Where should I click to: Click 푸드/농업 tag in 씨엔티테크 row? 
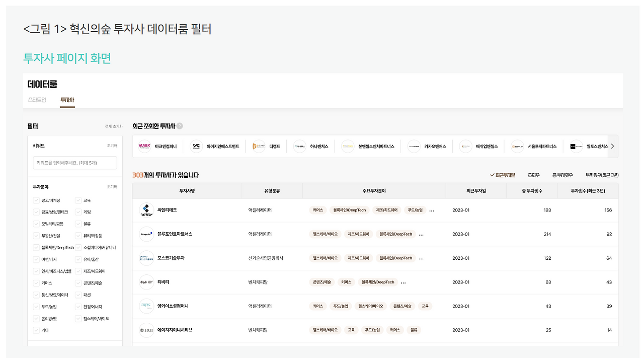415,210
